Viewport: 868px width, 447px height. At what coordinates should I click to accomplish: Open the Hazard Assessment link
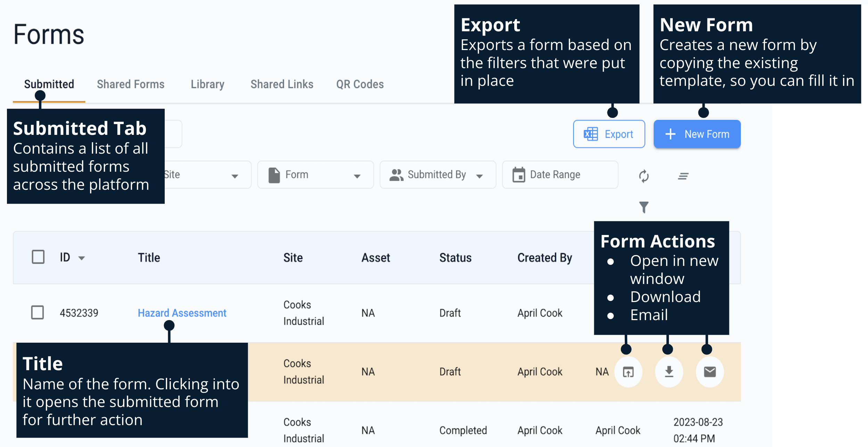[x=182, y=313]
